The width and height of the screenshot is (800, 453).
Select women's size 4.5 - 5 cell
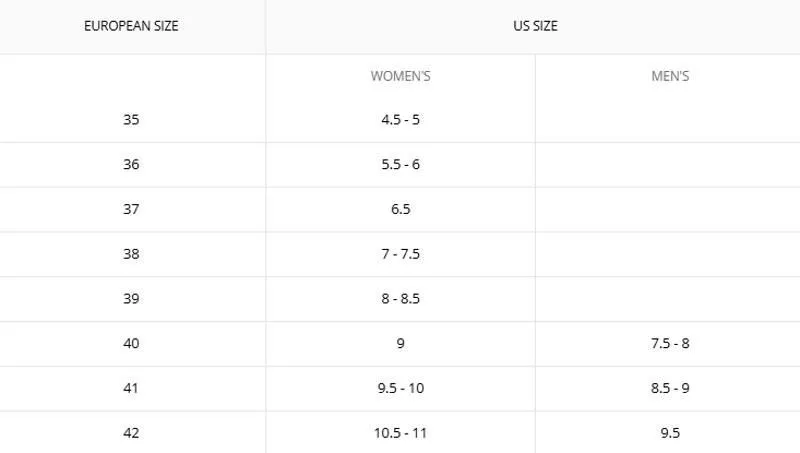401,120
